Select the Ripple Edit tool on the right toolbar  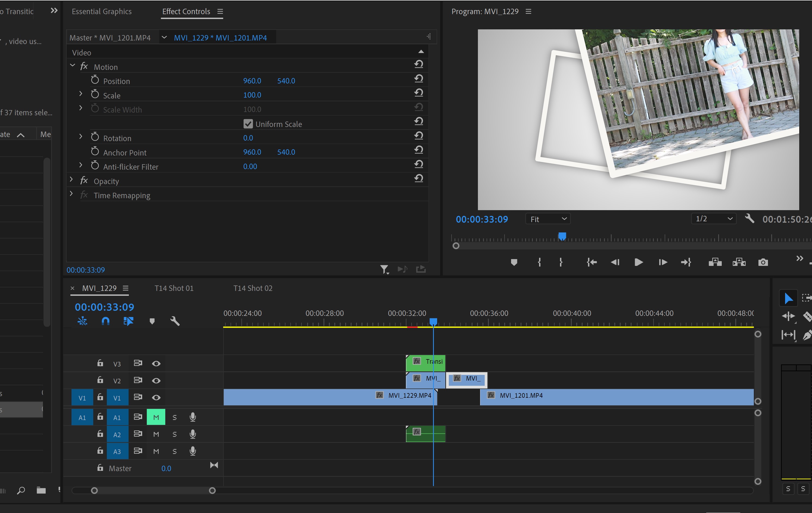click(x=788, y=317)
